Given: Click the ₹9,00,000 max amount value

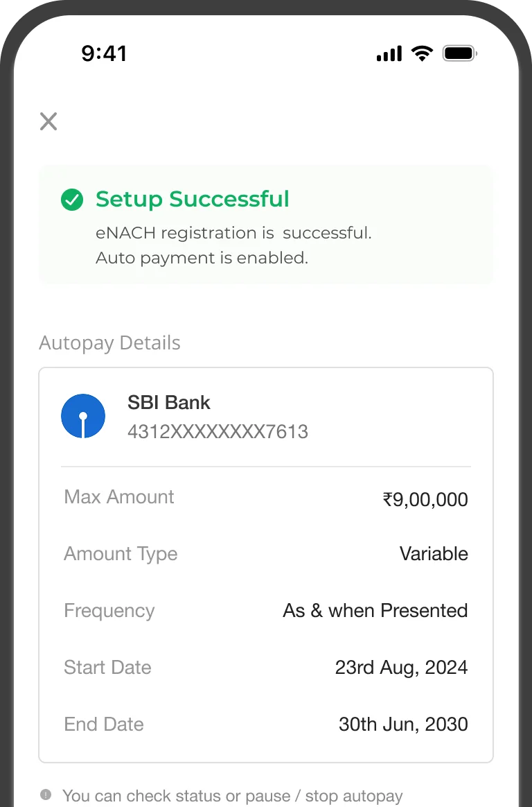Looking at the screenshot, I should [425, 499].
